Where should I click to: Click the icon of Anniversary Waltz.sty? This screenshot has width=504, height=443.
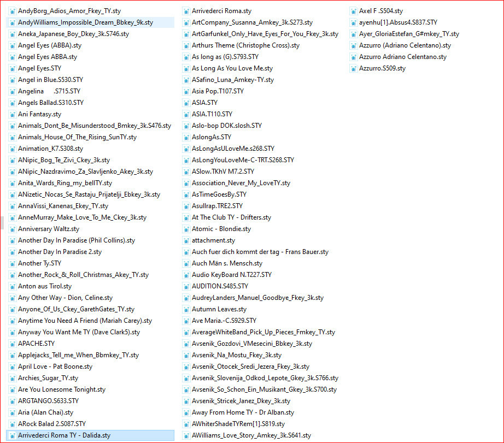click(x=12, y=229)
